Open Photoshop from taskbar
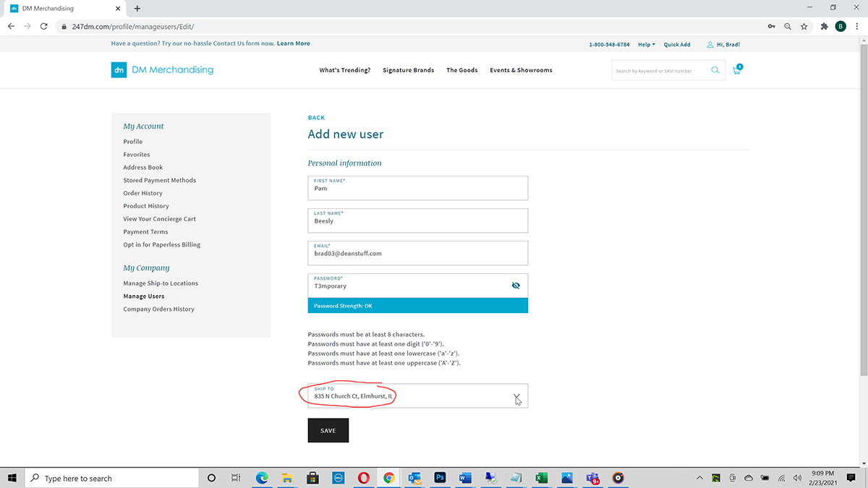Viewport: 868px width, 488px height. pyautogui.click(x=439, y=478)
